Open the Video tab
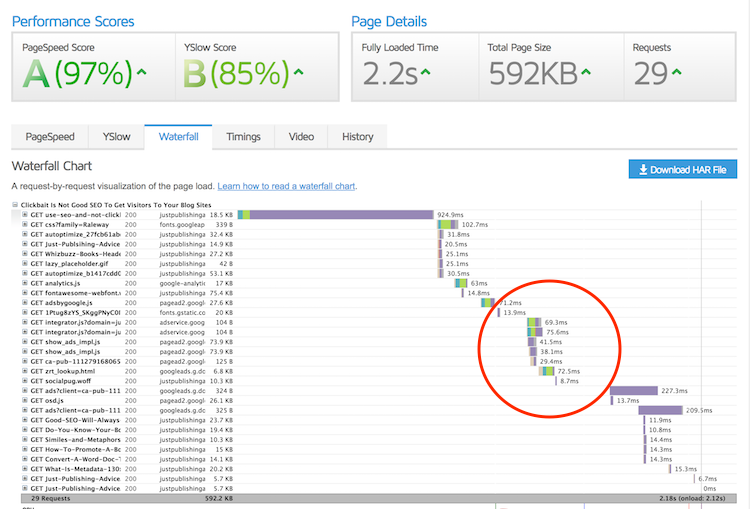The height and width of the screenshot is (509, 750). (x=301, y=137)
